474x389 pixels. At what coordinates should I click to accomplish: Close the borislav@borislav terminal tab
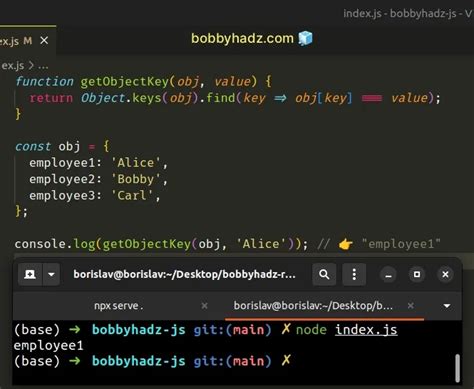[411, 306]
